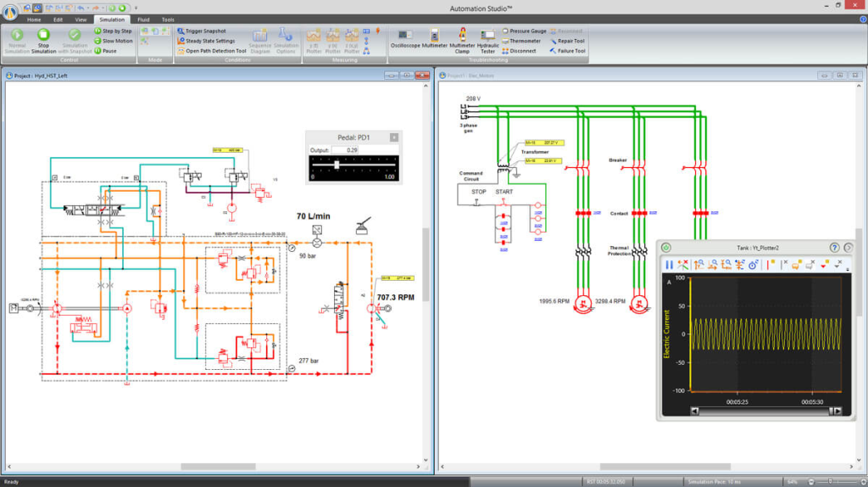This screenshot has height=487, width=868.
Task: Expand the plotter toolbar overflow arrow
Action: coord(848,269)
